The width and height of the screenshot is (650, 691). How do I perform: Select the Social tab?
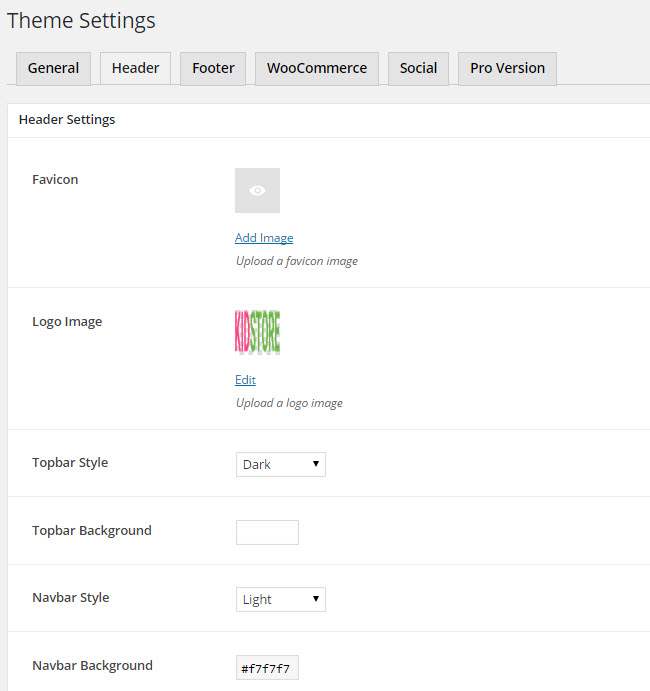coord(418,68)
